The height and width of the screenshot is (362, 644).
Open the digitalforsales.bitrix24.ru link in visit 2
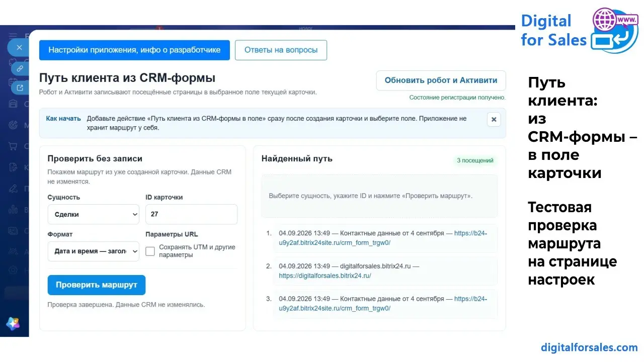click(325, 276)
